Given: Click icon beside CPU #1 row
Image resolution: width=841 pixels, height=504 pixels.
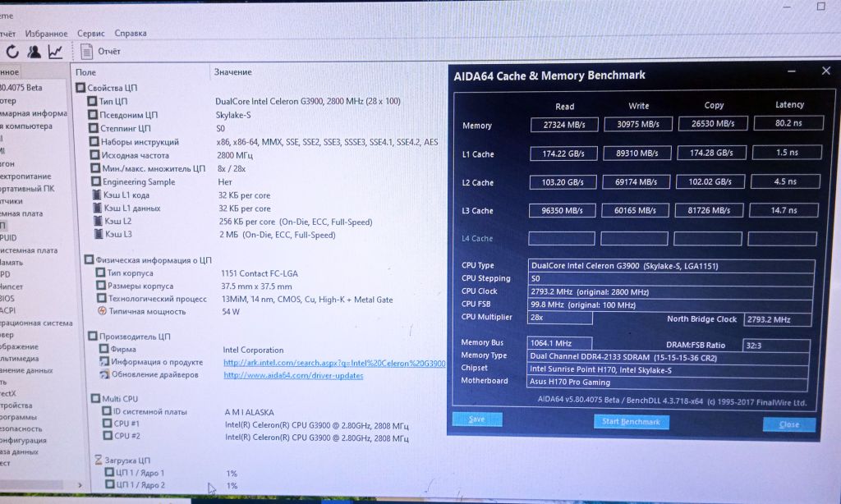Looking at the screenshot, I should pos(107,423).
